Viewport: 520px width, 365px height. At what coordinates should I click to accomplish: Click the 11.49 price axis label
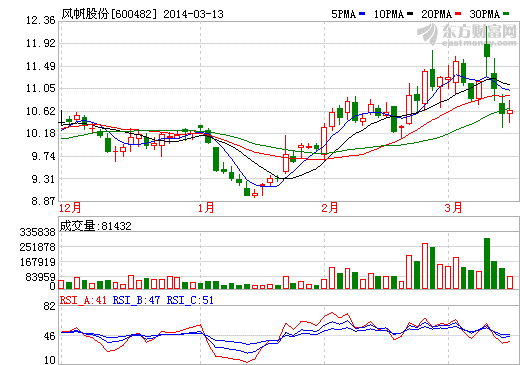[x=41, y=66]
